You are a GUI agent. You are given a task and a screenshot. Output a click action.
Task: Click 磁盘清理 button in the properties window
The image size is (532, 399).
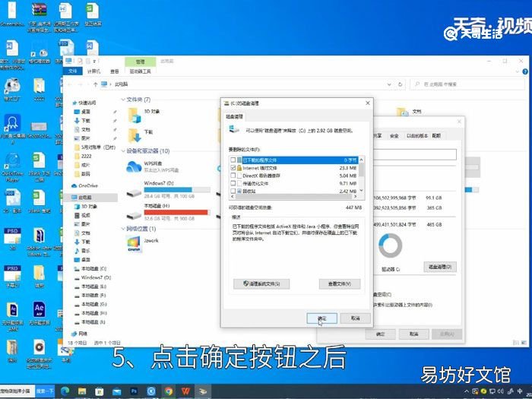(440, 267)
